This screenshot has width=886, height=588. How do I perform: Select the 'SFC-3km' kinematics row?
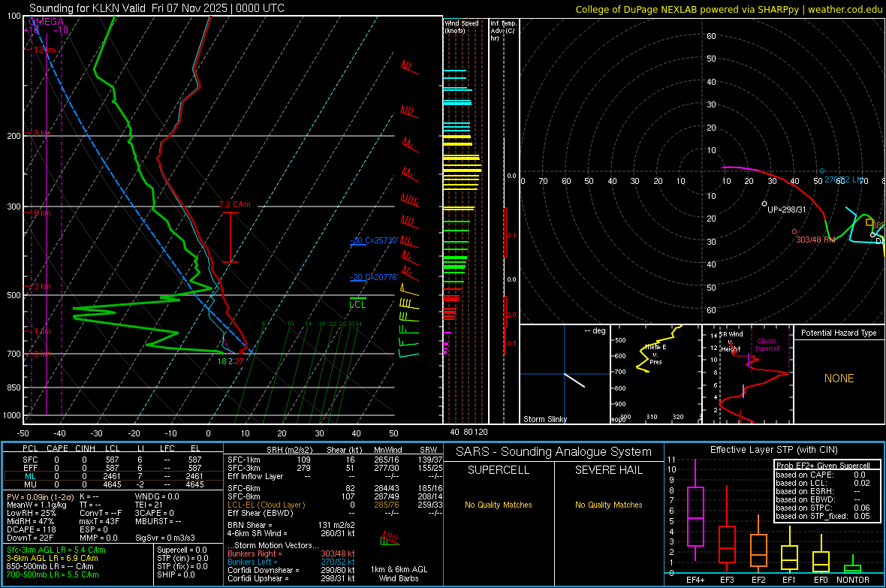[334, 468]
